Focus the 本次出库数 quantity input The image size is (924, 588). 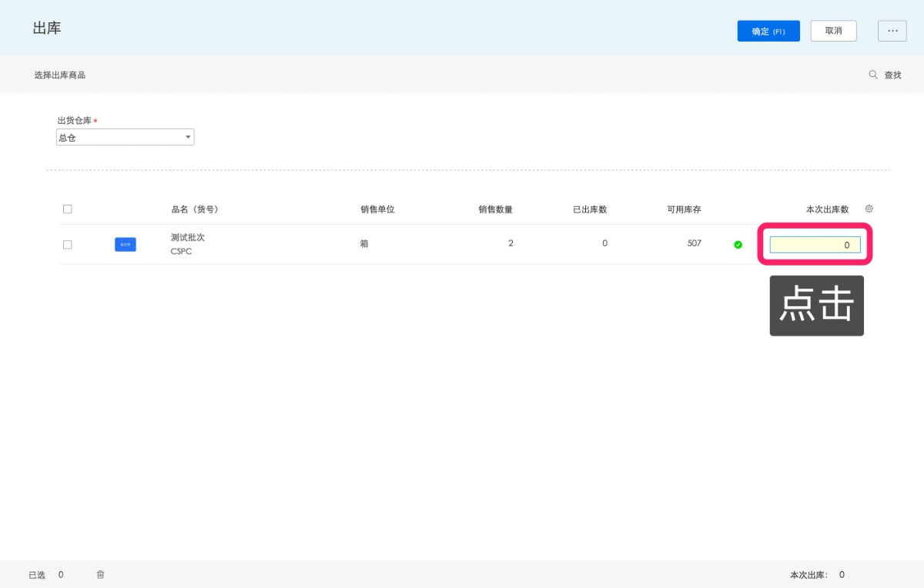pyautogui.click(x=815, y=245)
